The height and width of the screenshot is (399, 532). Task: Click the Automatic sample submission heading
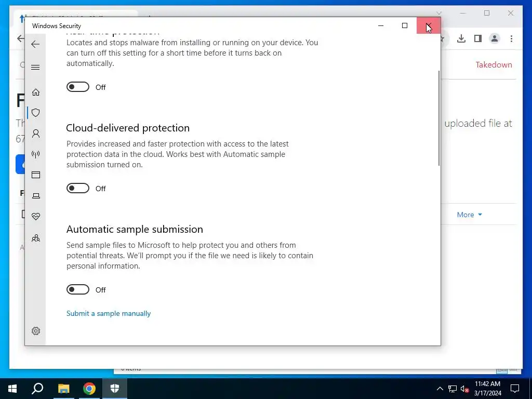pyautogui.click(x=135, y=229)
